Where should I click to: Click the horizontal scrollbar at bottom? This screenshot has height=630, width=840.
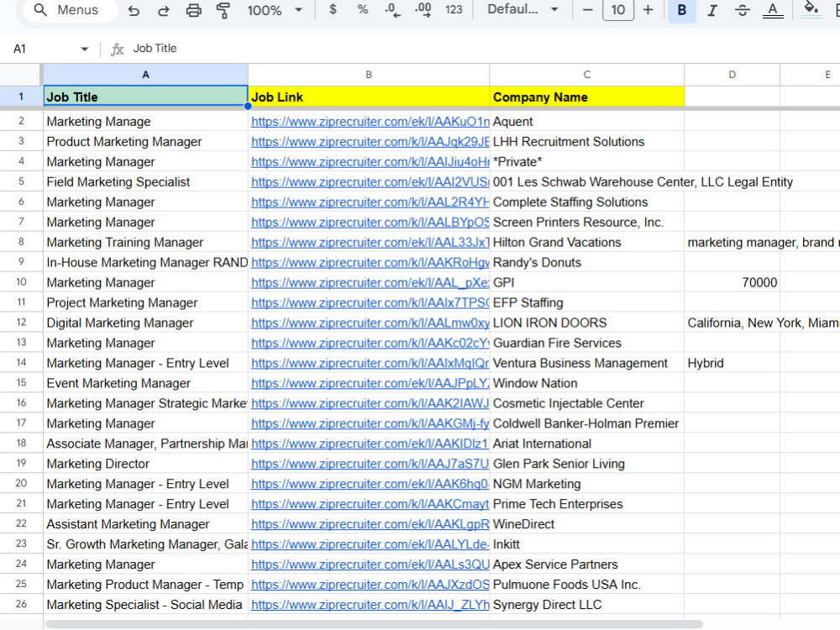(x=374, y=625)
